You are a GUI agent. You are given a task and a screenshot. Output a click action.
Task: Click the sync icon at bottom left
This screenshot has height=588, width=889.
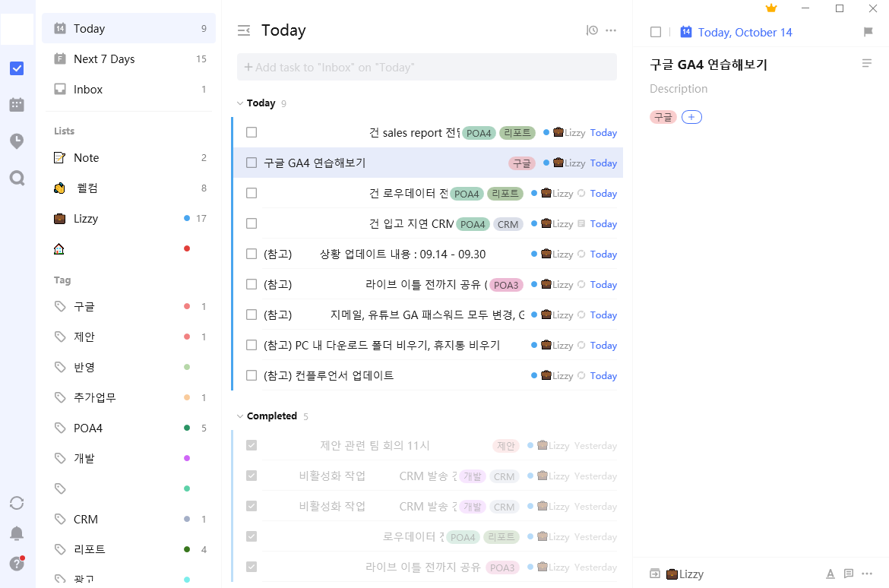pyautogui.click(x=17, y=503)
